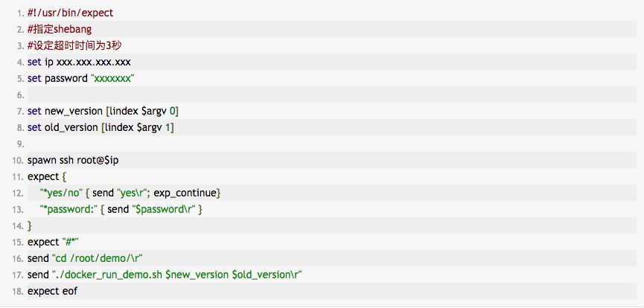Click empty line 6
This screenshot has width=644, height=308.
[331, 95]
